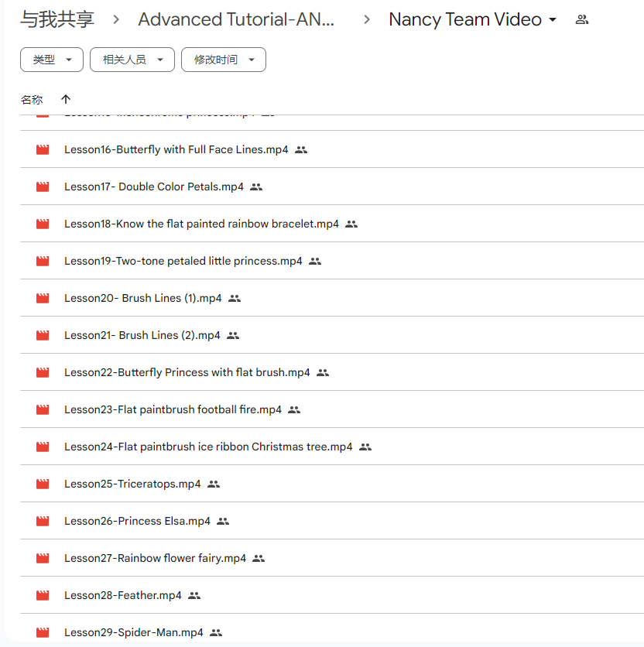Viewport: 644px width, 647px height.
Task: Open the 类型 filter dropdown
Action: 51,60
